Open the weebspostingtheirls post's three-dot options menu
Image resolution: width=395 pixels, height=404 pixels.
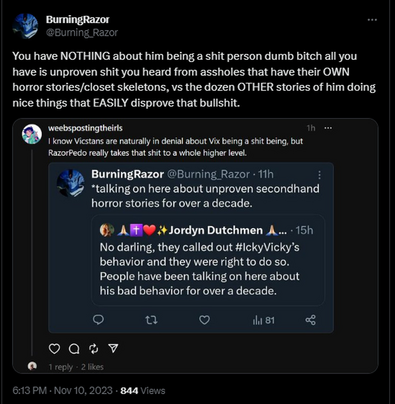point(328,128)
